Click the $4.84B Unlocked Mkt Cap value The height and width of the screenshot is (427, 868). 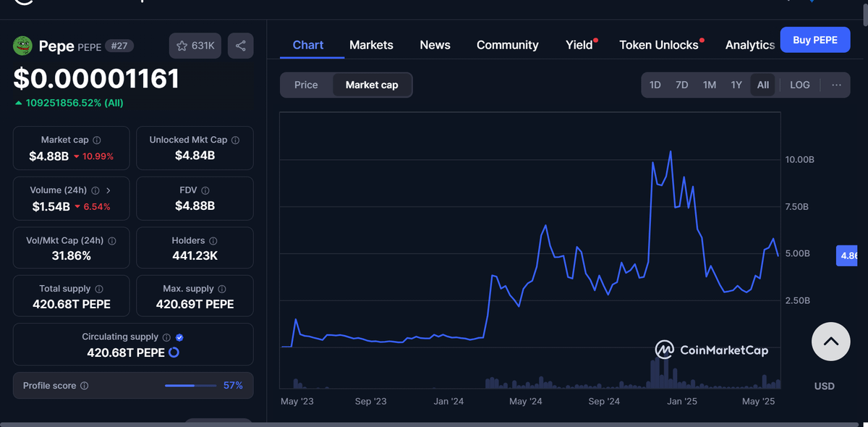pyautogui.click(x=195, y=156)
